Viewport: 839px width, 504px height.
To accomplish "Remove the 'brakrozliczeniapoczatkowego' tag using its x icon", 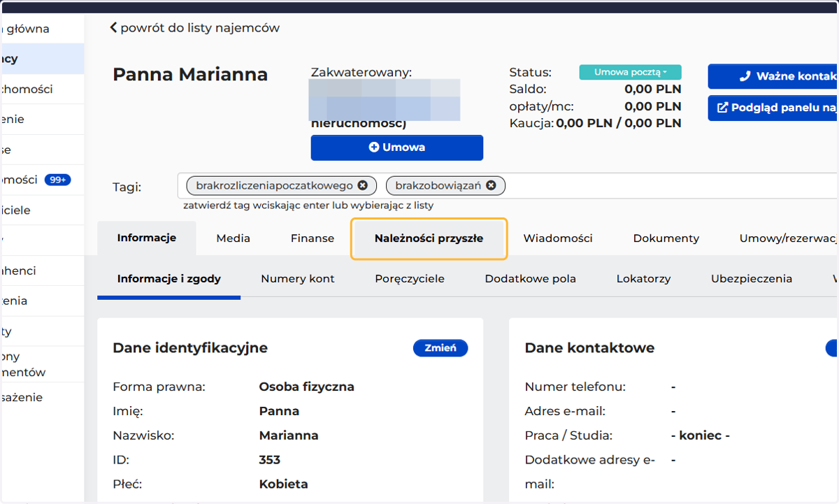I will pyautogui.click(x=362, y=185).
